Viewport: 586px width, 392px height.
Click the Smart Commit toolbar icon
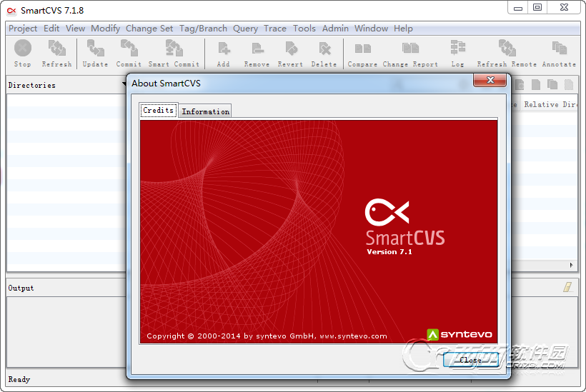(x=174, y=49)
